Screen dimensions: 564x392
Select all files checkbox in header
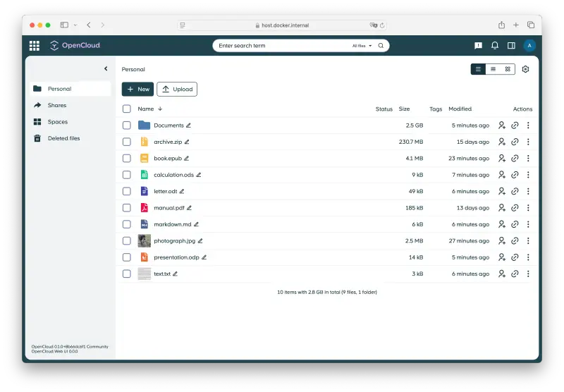127,109
